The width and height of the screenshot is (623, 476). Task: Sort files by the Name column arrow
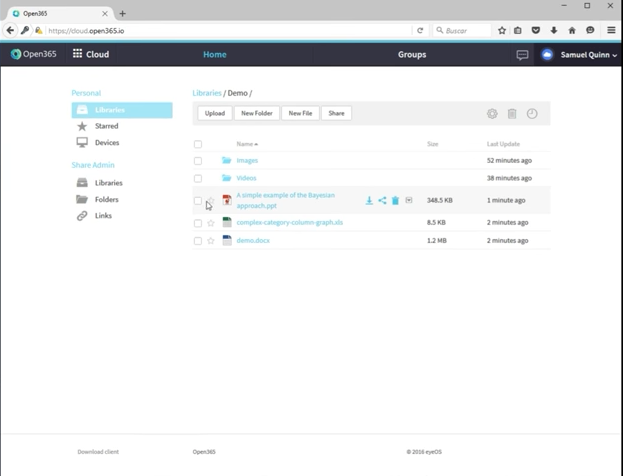pos(256,144)
